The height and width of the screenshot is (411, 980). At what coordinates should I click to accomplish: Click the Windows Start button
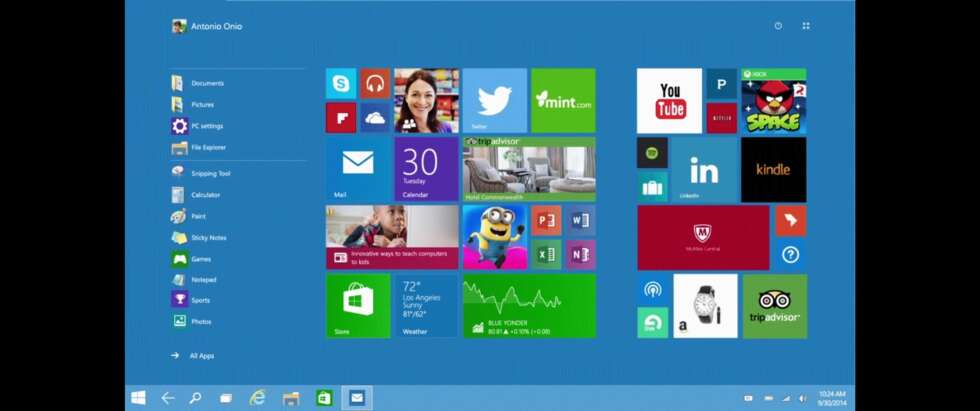click(x=139, y=398)
